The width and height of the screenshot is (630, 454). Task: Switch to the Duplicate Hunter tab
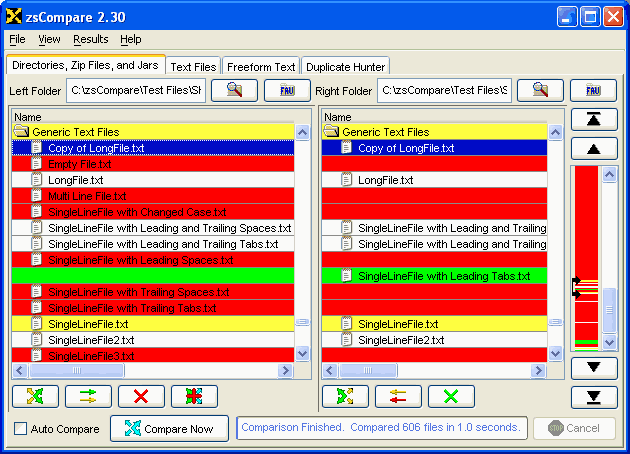(x=346, y=66)
